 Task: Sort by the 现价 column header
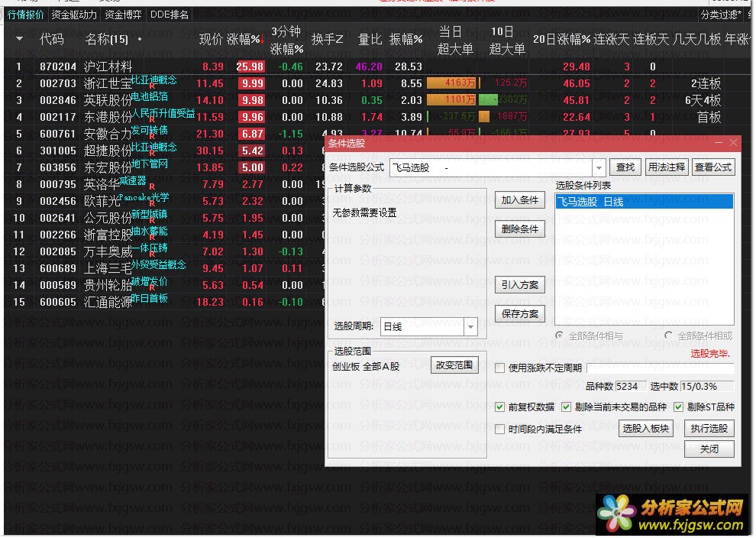[x=211, y=39]
